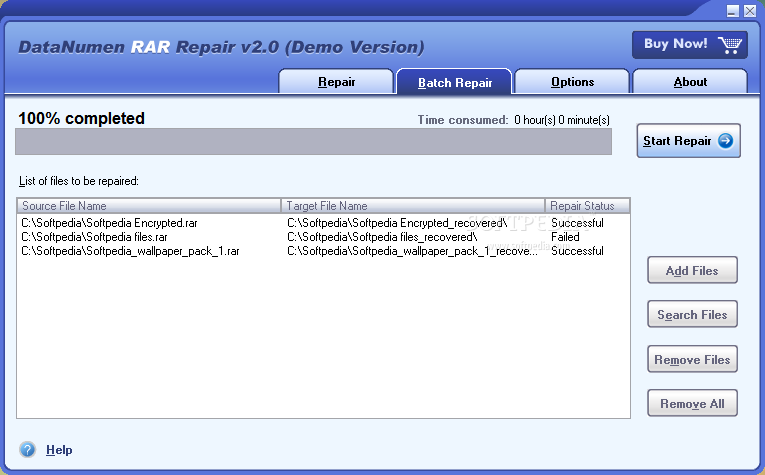Click the blue arrow icon on Start Repair

tap(725, 141)
